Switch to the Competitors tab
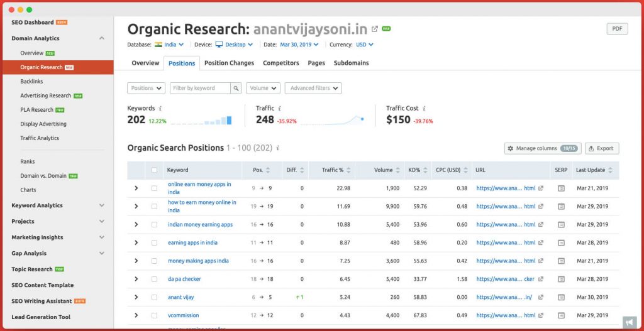 tap(281, 63)
